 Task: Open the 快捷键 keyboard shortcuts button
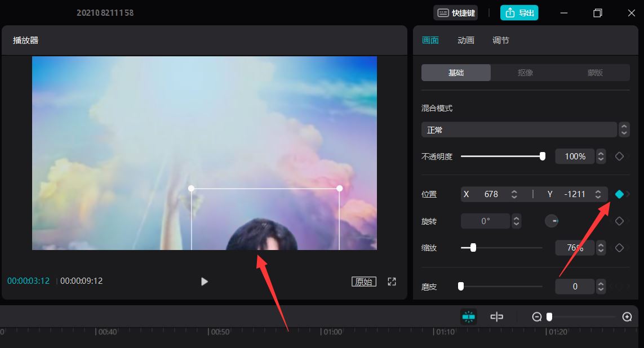455,13
